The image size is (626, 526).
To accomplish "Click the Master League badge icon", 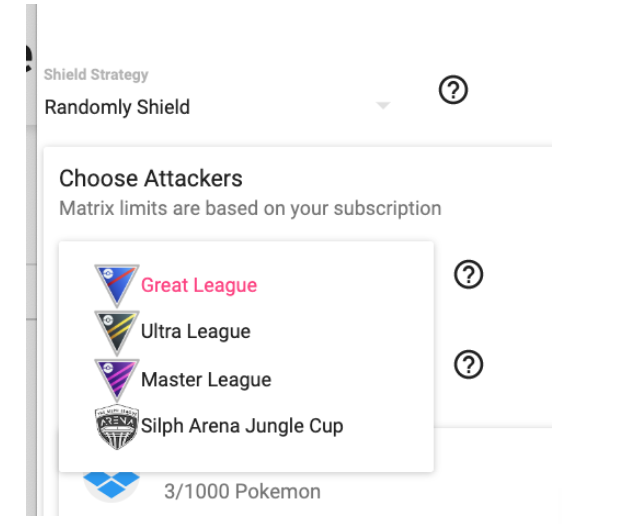I will coord(117,379).
